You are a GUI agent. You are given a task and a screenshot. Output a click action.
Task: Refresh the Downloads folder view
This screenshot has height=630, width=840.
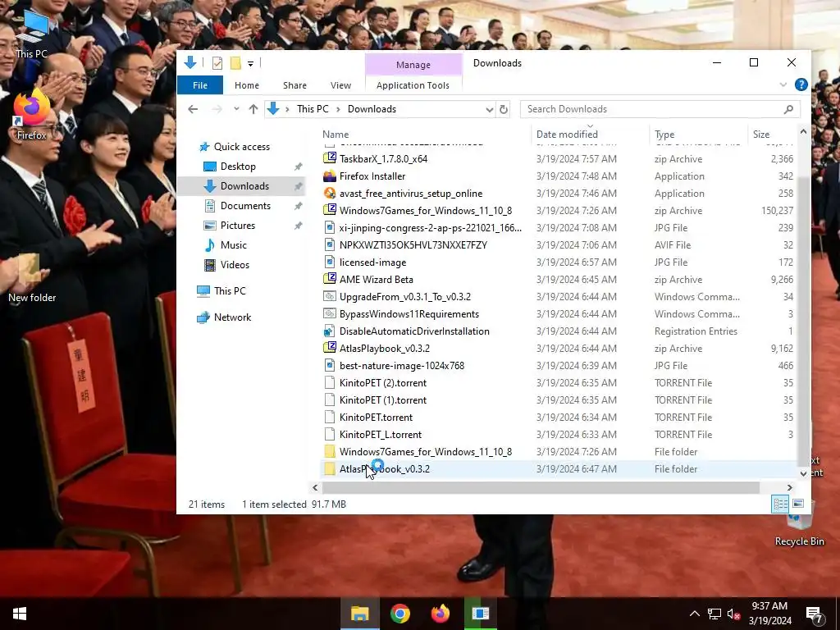coord(504,109)
